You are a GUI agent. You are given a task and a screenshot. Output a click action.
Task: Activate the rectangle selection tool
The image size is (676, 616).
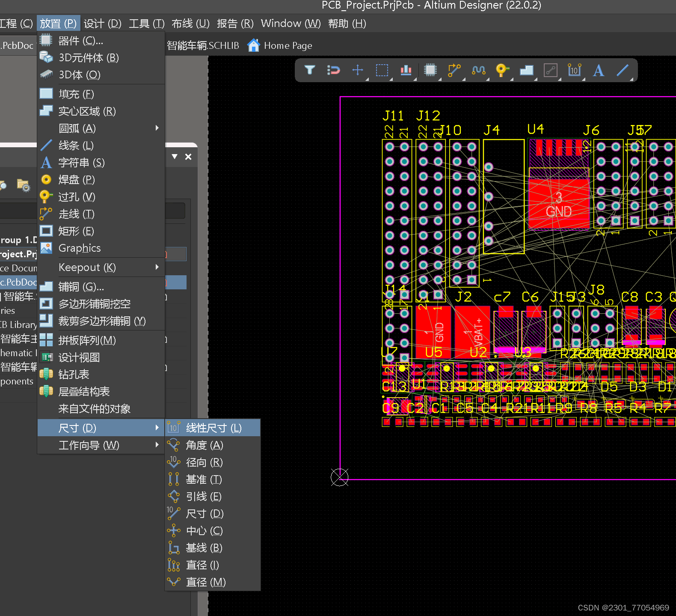click(382, 70)
